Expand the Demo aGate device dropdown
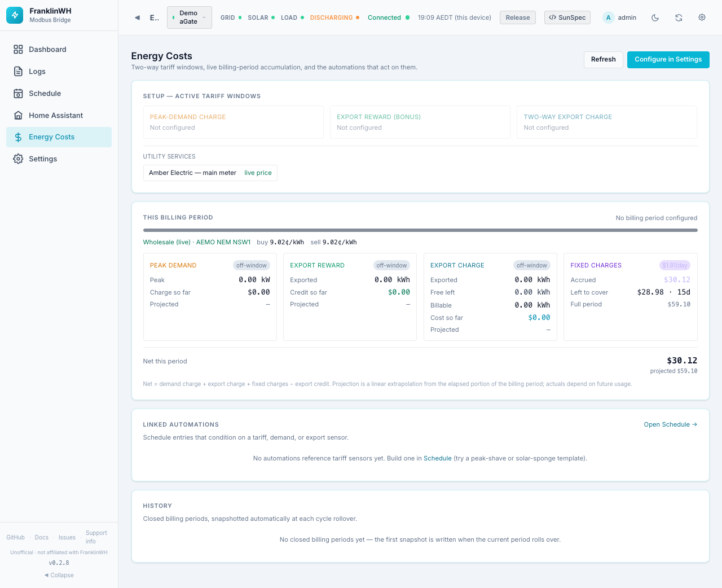Screen dimensions: 722x588 (190, 17)
